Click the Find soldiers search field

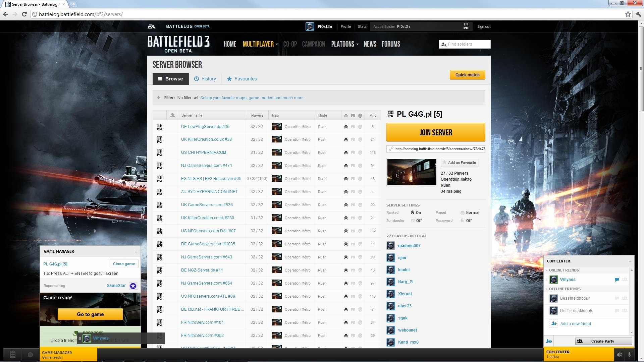click(465, 44)
